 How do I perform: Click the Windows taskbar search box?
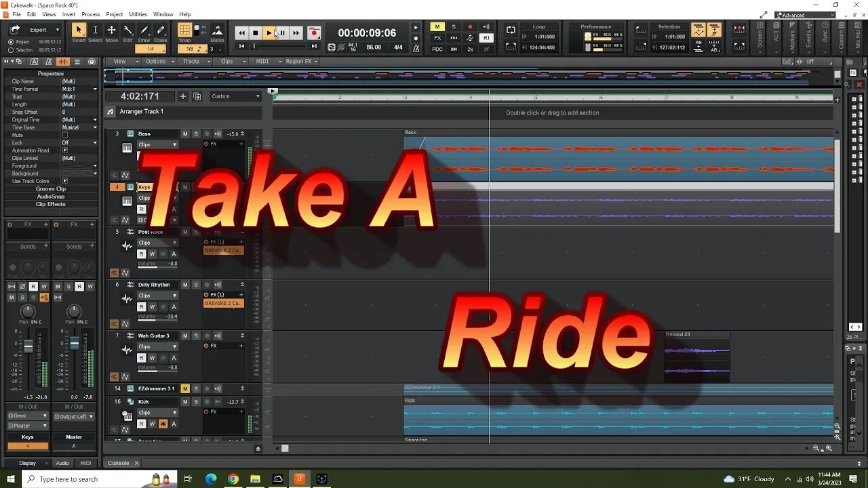point(100,479)
